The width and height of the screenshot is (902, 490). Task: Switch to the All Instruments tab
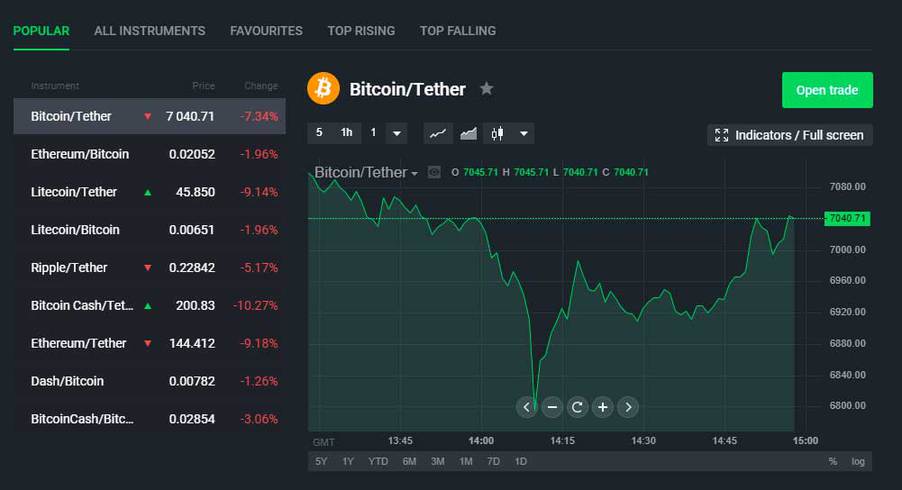point(150,31)
